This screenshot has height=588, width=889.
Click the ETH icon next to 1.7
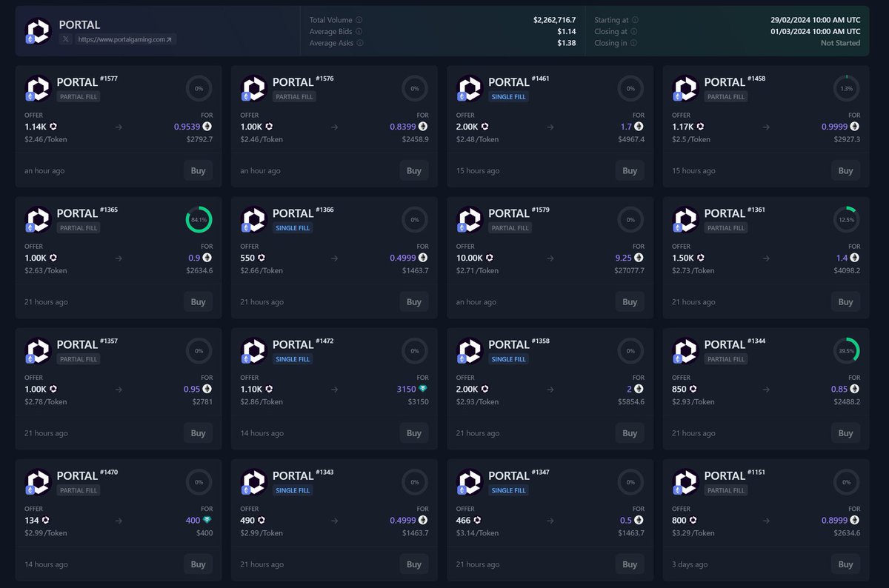tap(639, 127)
